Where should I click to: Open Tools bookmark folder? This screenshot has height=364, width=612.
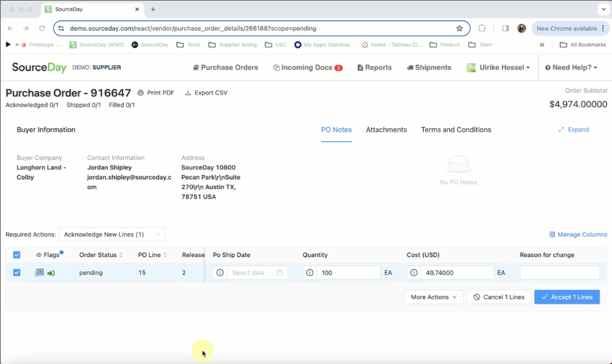coord(188,45)
